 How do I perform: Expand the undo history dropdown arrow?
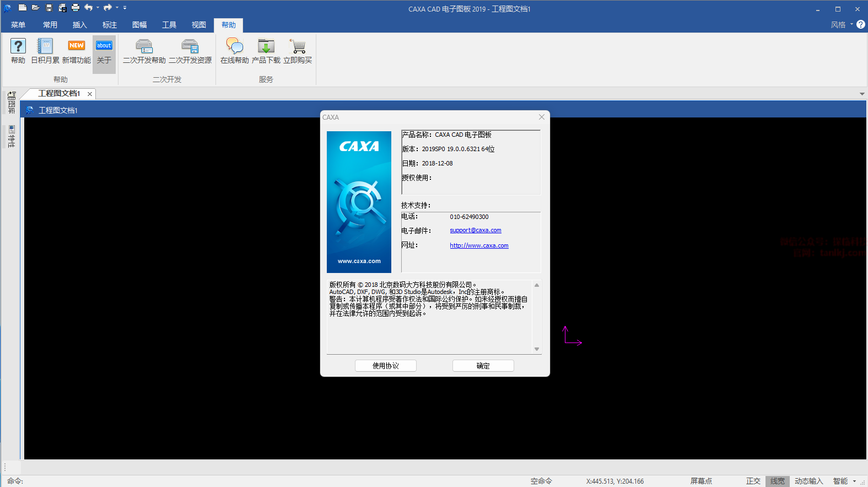tap(98, 8)
